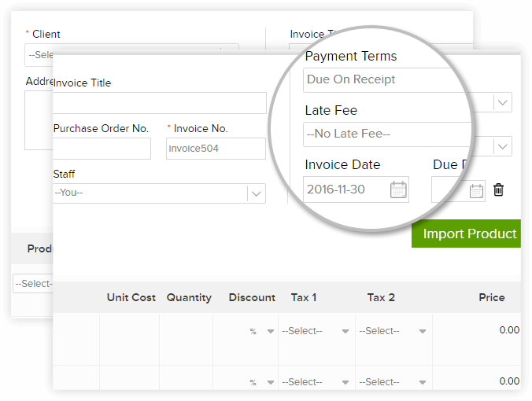The width and height of the screenshot is (532, 401).
Task: Click the Invoice No. field with Invoice504
Action: click(216, 149)
